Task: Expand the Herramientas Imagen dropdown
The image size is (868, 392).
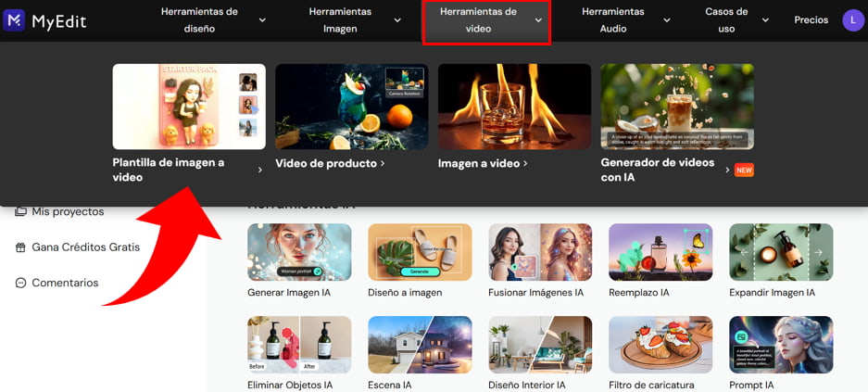Action: (355, 20)
